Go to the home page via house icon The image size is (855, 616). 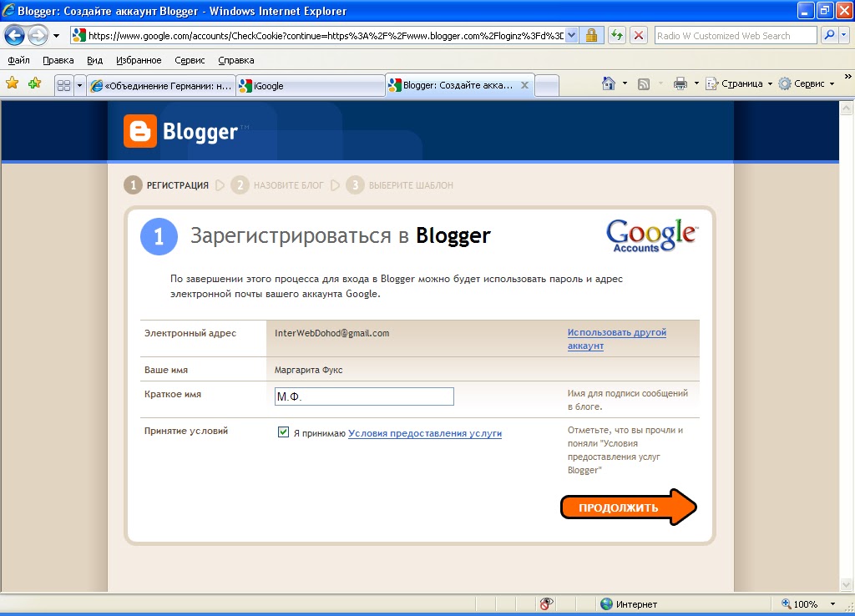(x=609, y=83)
